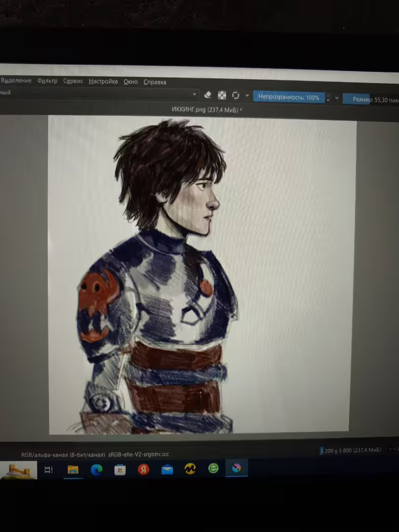Click the 3 200 x 3 800 image size status
Image resolution: width=399 pixels, height=532 pixels.
[x=351, y=451]
